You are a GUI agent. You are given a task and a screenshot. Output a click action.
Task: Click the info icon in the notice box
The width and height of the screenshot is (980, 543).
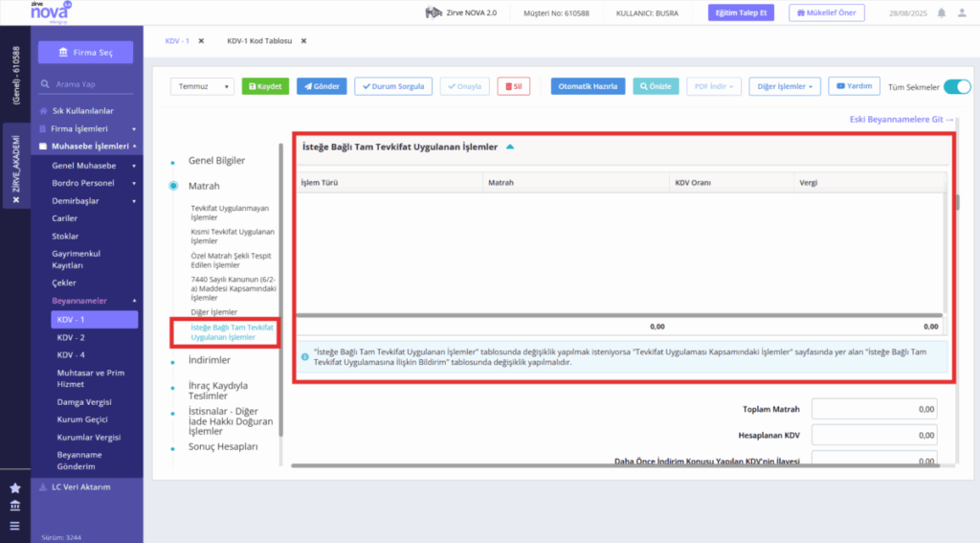305,356
